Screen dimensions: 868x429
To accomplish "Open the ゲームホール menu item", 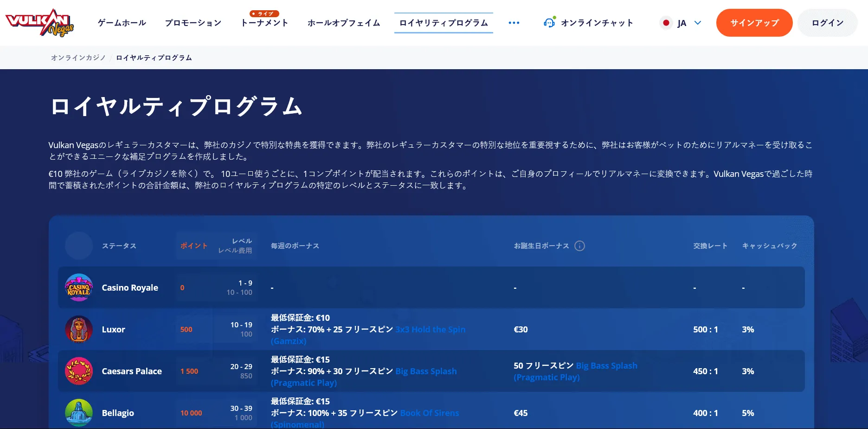I will pos(122,23).
